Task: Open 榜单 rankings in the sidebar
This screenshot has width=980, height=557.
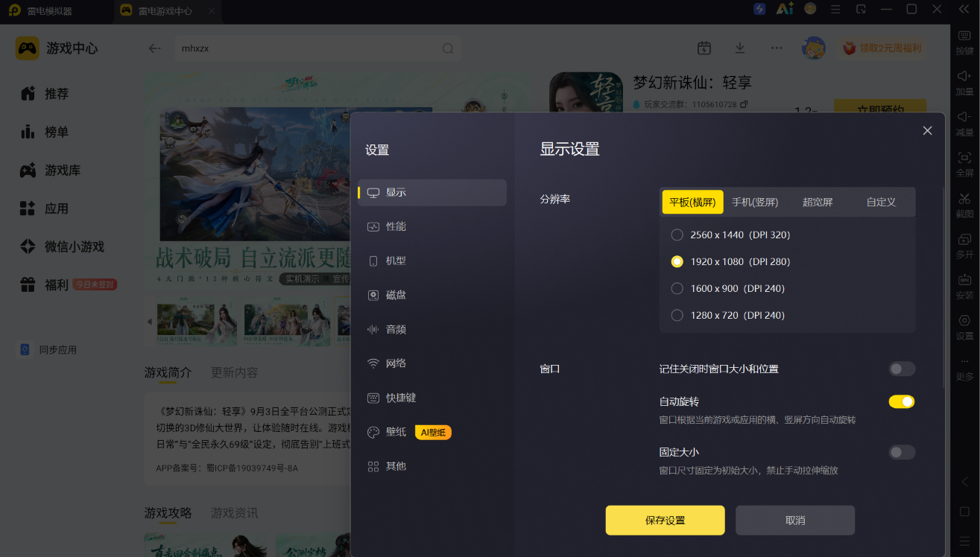Action: pyautogui.click(x=45, y=132)
